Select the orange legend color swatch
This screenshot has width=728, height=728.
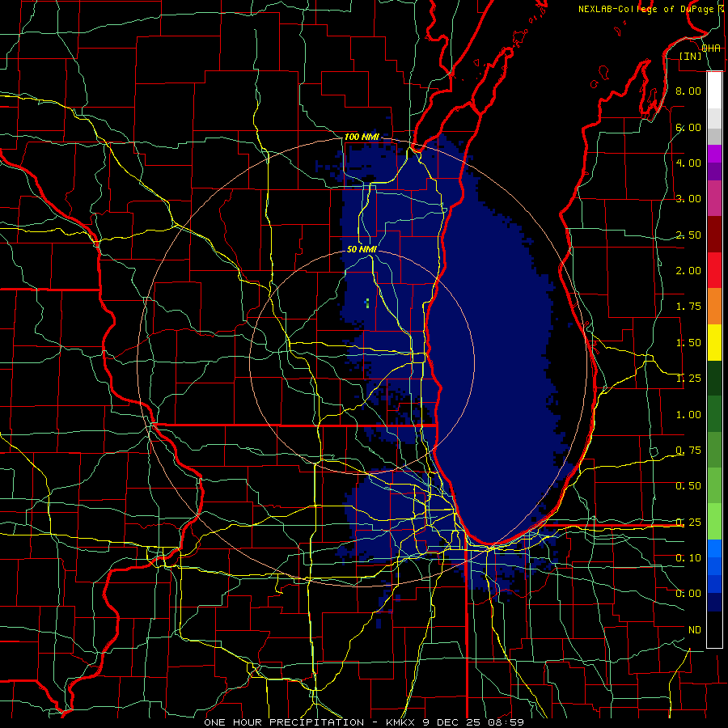point(714,307)
